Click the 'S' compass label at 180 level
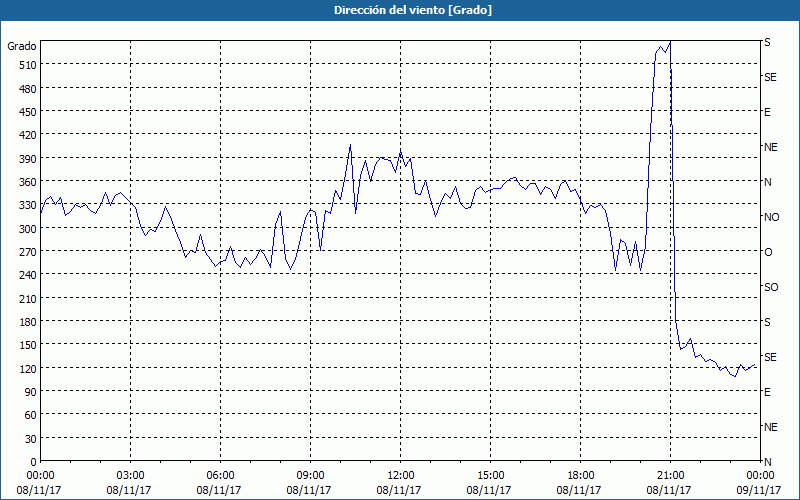 point(767,322)
